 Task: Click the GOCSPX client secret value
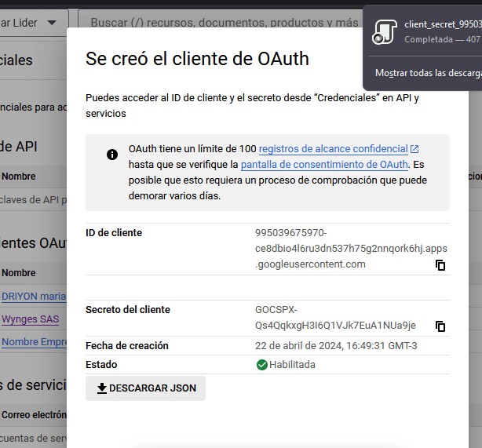click(335, 318)
